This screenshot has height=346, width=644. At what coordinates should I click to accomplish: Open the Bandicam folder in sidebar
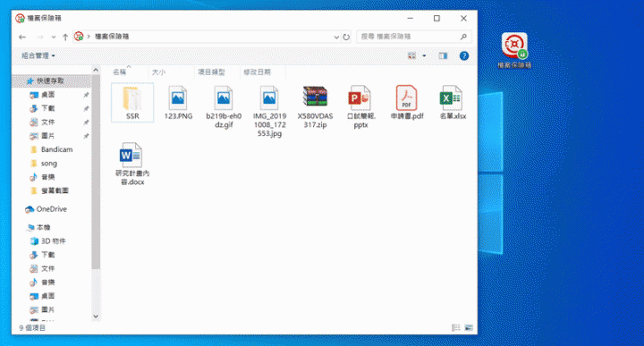(x=56, y=150)
